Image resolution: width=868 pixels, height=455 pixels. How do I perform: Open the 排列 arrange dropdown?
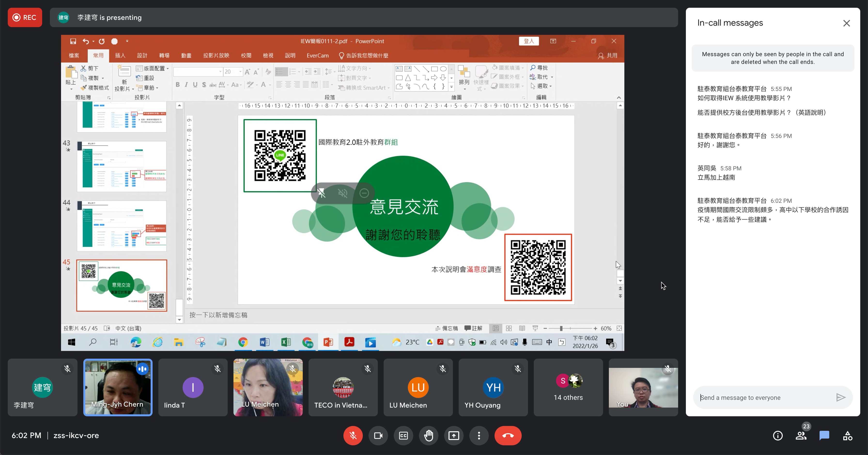(464, 78)
